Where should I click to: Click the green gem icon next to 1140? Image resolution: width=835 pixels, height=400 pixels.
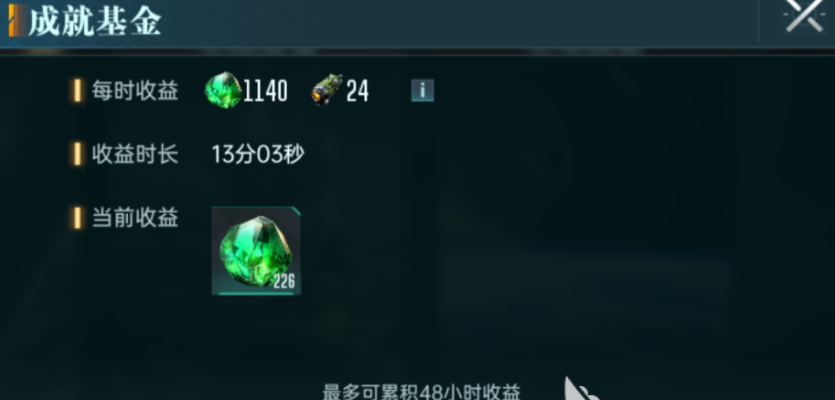point(224,91)
